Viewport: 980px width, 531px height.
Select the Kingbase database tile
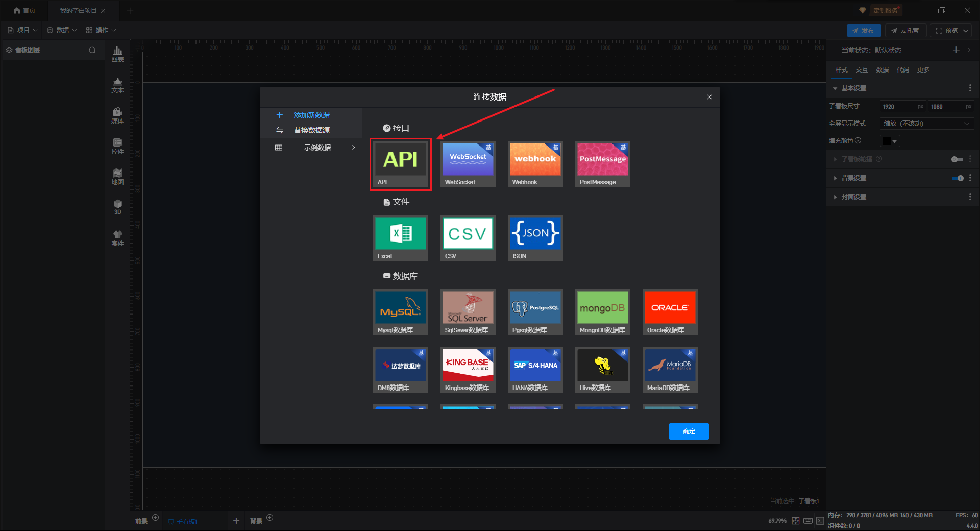pos(468,370)
